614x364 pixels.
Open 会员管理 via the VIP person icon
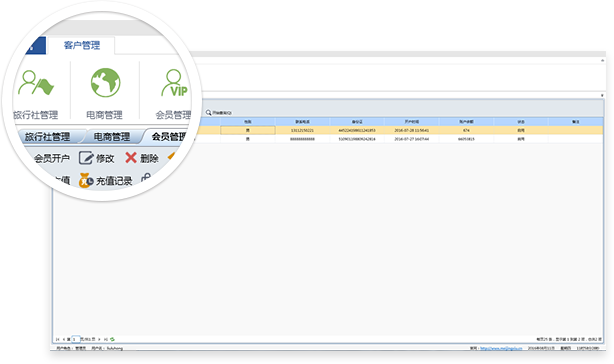click(175, 83)
